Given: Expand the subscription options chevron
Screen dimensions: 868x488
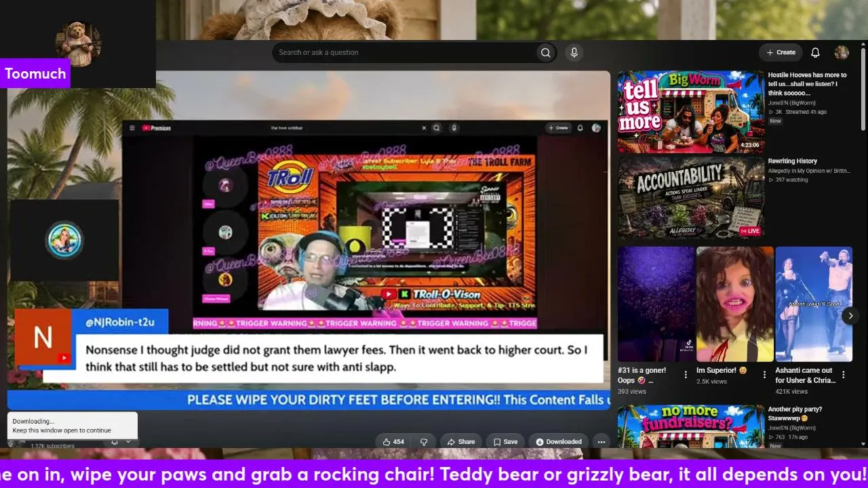Looking at the screenshot, I should [x=128, y=441].
